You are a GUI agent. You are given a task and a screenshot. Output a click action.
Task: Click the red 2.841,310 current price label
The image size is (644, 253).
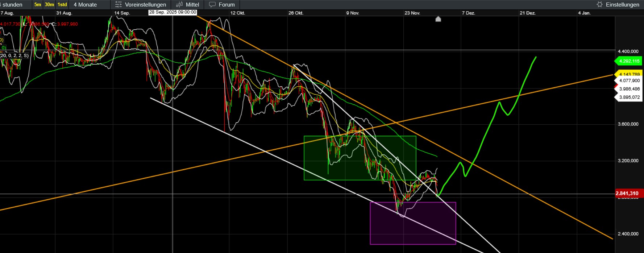coord(629,194)
